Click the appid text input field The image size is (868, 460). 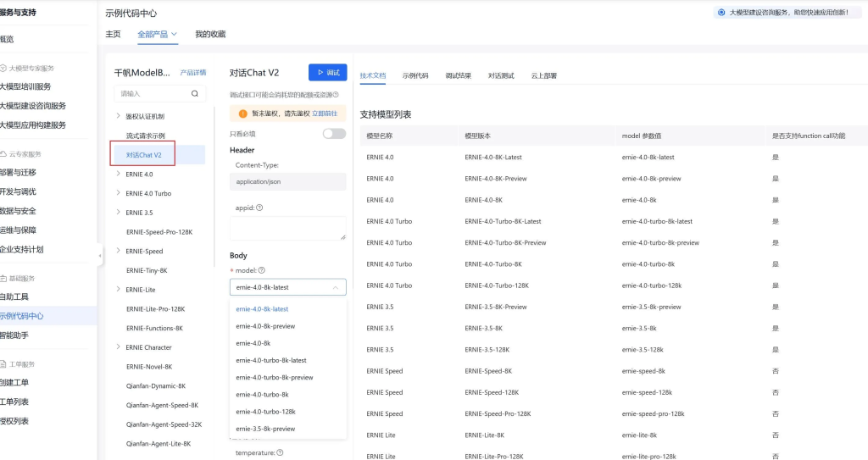(287, 228)
